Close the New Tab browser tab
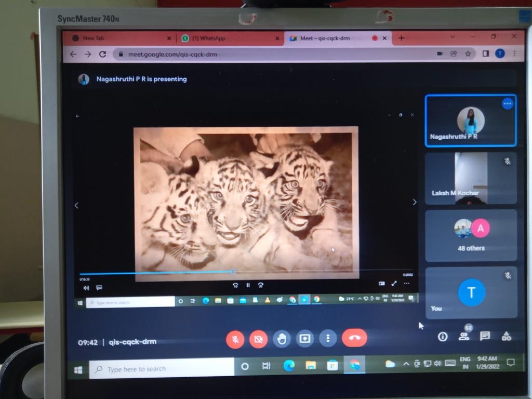The image size is (532, 399). tap(169, 38)
